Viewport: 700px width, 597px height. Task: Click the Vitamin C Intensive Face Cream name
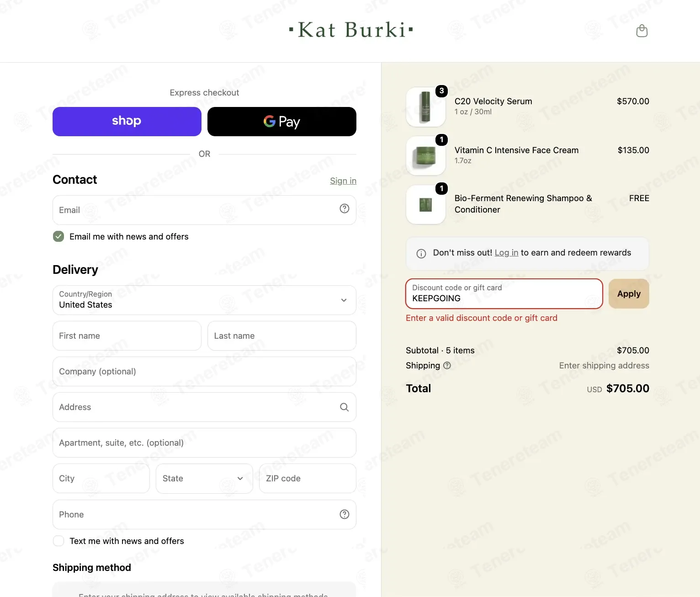pos(516,150)
